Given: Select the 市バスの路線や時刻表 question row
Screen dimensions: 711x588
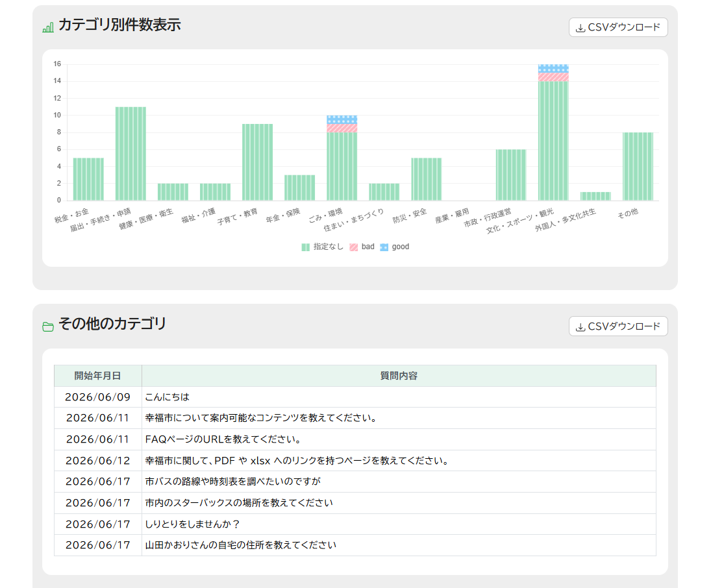Looking at the screenshot, I should click(x=355, y=482).
